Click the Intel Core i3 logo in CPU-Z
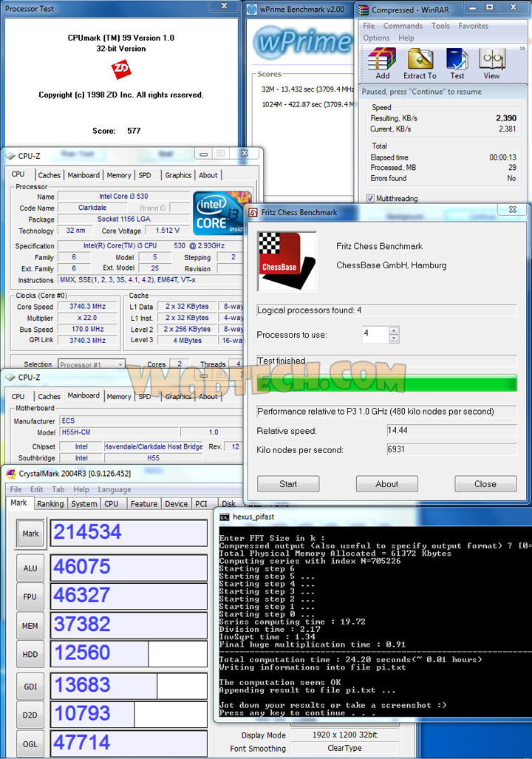This screenshot has width=532, height=759. point(222,211)
